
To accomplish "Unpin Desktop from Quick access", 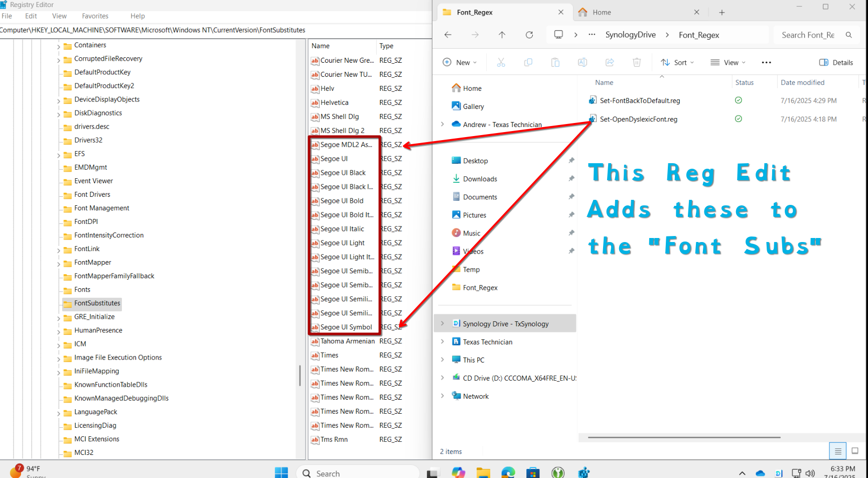I will (x=571, y=161).
